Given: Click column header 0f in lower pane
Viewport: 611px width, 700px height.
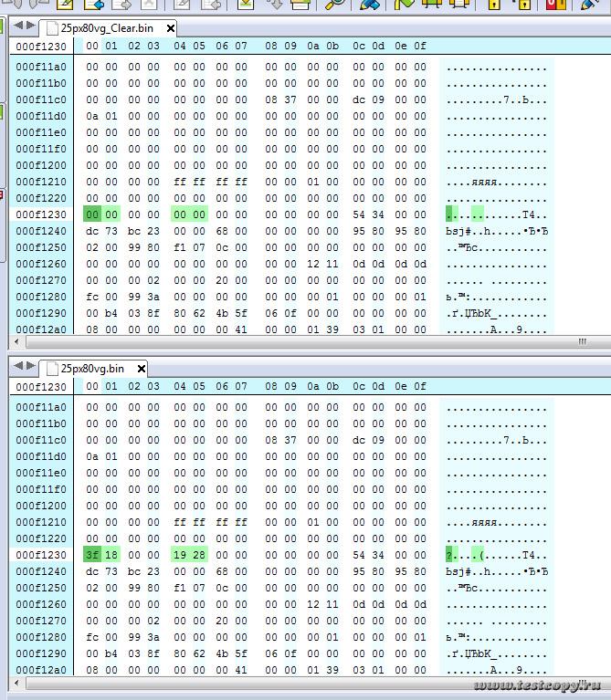Looking at the screenshot, I should pos(419,386).
